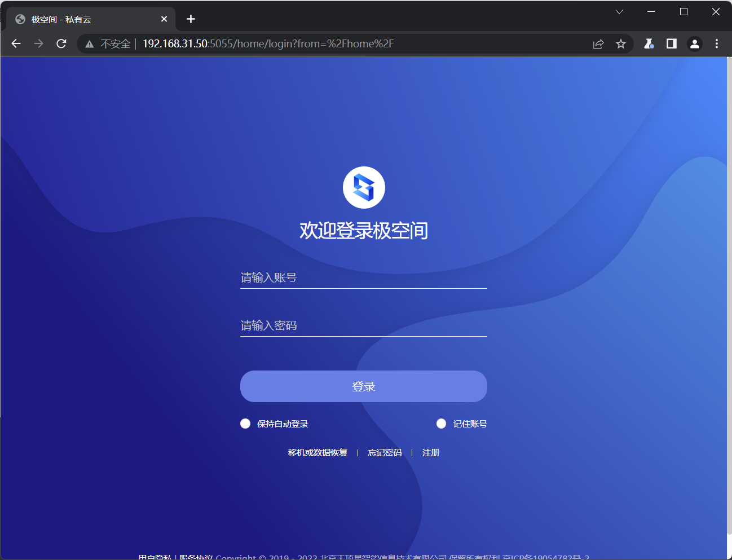
Task: Click the page vertical scrollbar
Action: click(729, 296)
